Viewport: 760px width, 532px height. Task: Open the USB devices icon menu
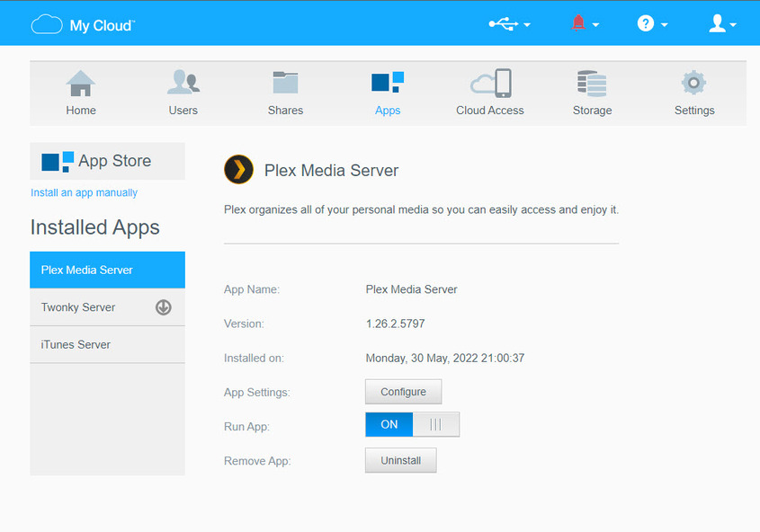[503, 23]
